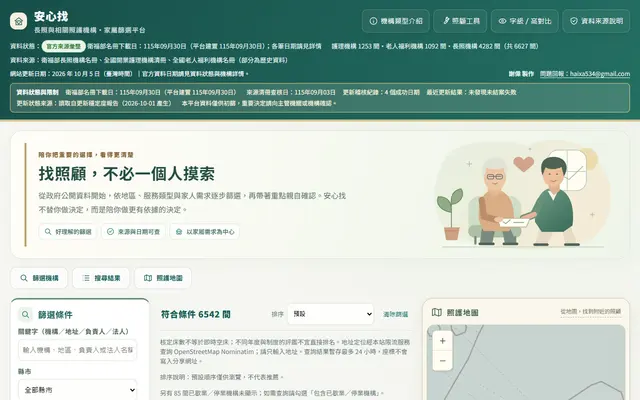
Task: Switch to the 搜尋結果 tab
Action: [x=101, y=278]
